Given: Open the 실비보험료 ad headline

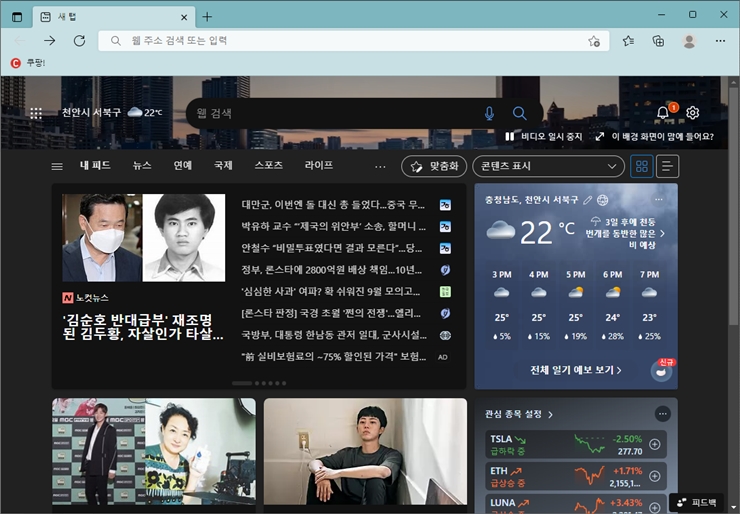Looking at the screenshot, I should 334,356.
